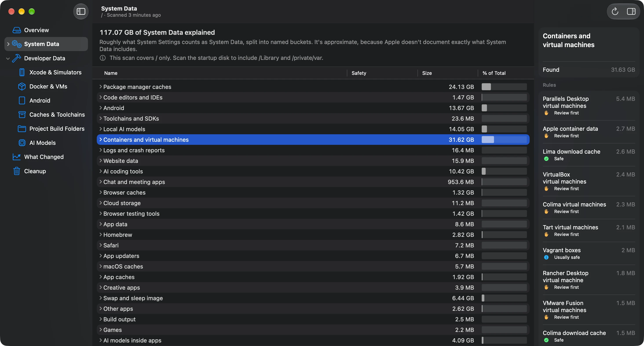Open Xcode & Simulators phone icon

(22, 72)
